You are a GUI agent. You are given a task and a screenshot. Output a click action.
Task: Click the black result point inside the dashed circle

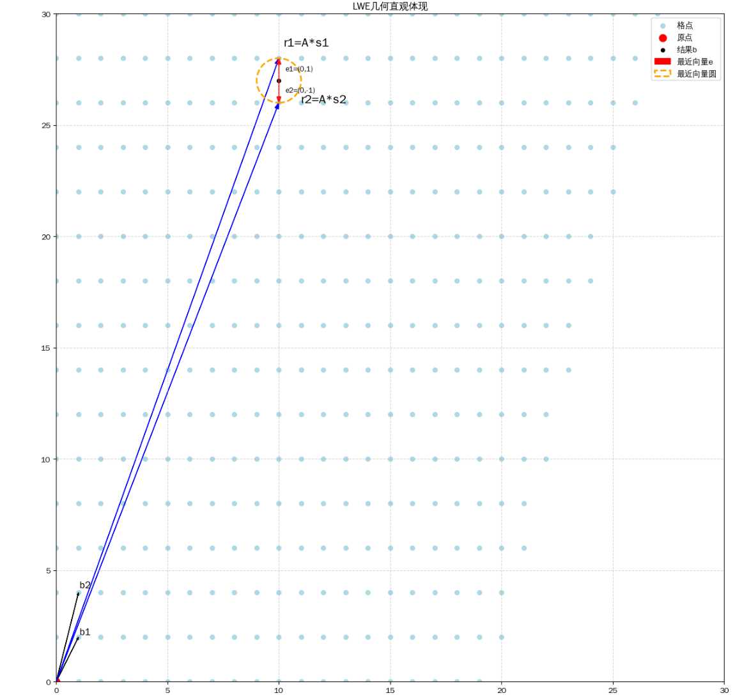(279, 80)
